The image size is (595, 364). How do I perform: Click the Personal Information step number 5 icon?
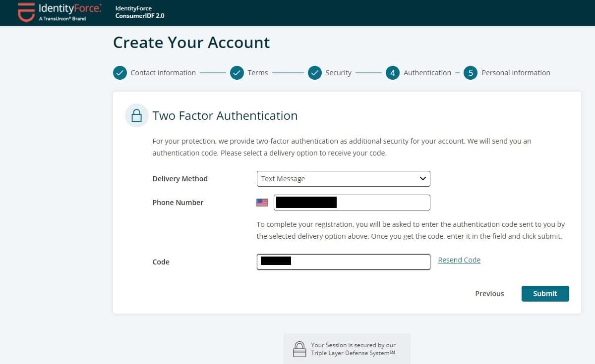pos(471,73)
